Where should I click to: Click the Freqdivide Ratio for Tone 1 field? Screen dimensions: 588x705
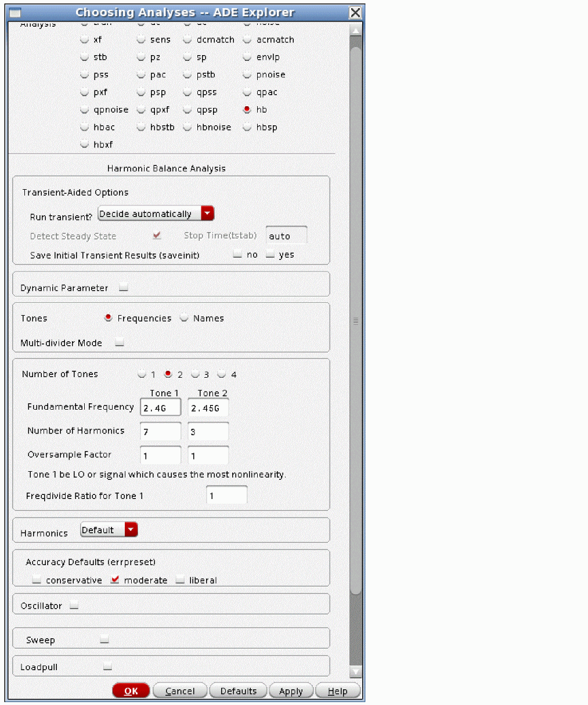pyautogui.click(x=226, y=496)
